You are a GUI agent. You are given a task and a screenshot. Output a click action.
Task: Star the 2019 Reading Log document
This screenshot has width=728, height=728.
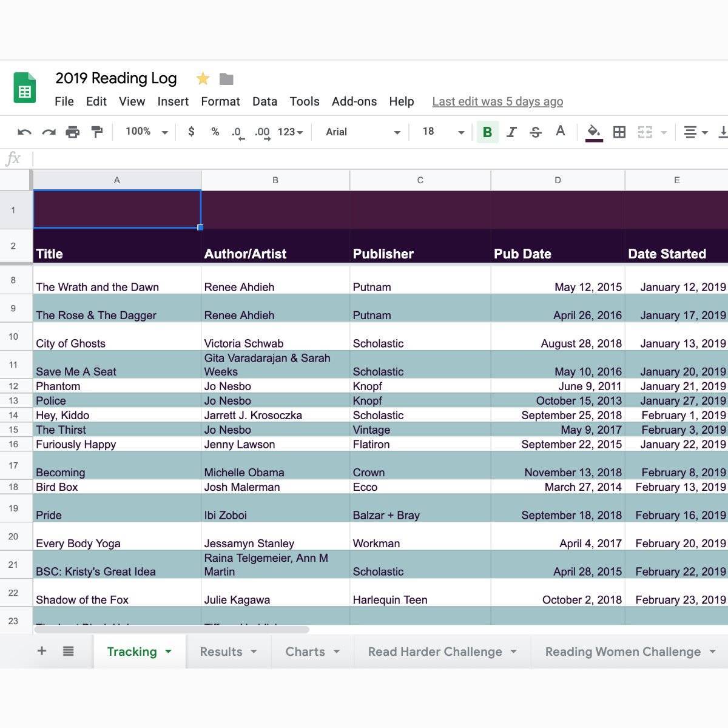[203, 79]
